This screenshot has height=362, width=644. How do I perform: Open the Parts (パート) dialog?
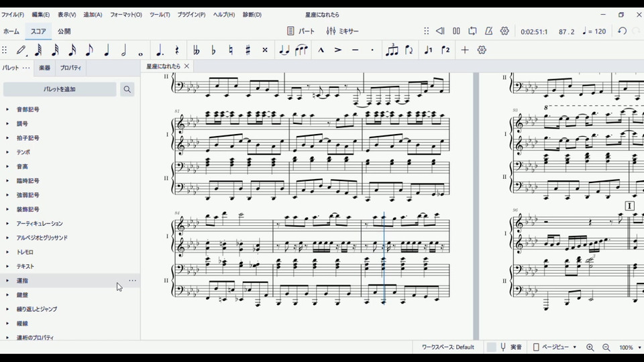pyautogui.click(x=301, y=32)
